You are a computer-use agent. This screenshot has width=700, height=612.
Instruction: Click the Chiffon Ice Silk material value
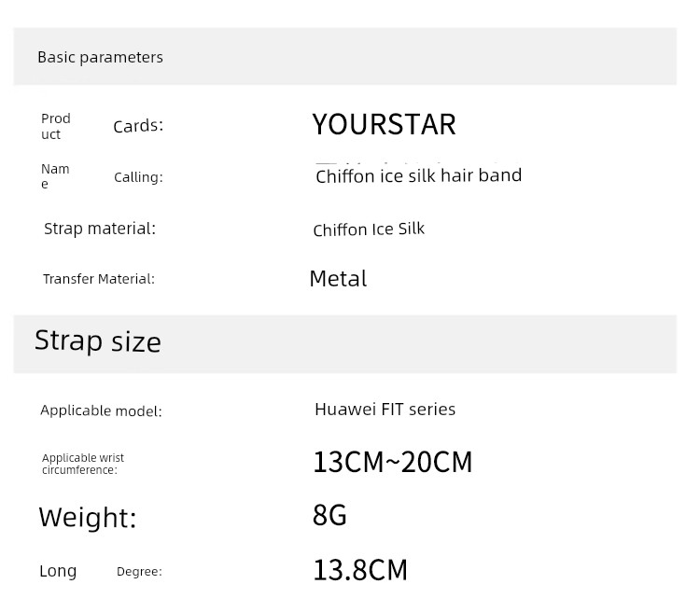tap(369, 229)
